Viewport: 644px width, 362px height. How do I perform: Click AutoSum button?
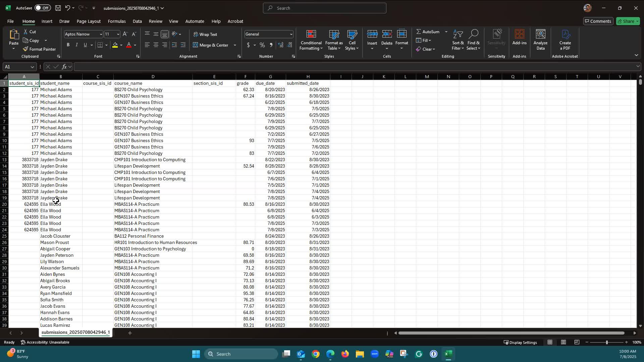click(x=428, y=32)
